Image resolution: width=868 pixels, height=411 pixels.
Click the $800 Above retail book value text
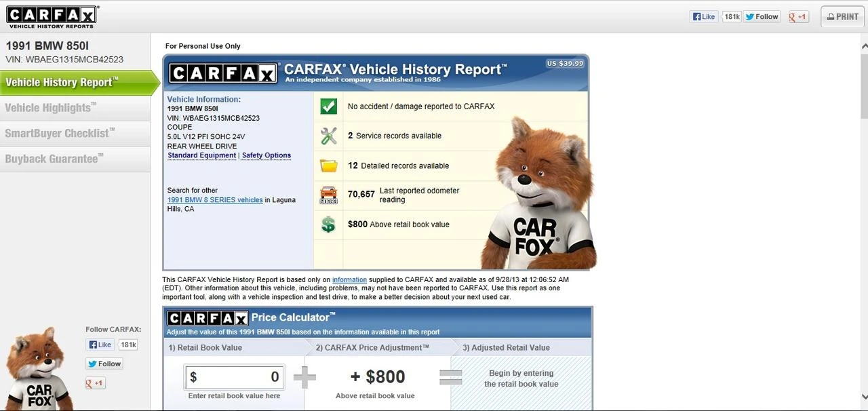pyautogui.click(x=399, y=224)
